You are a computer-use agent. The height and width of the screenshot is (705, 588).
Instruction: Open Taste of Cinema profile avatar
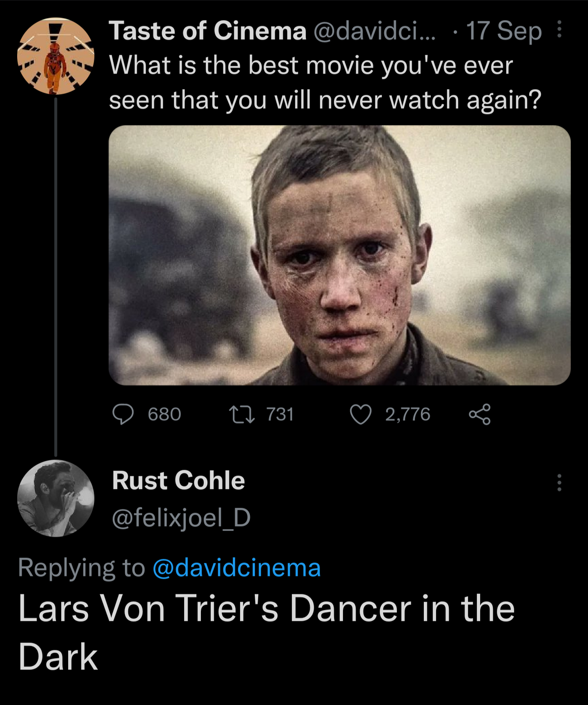click(55, 56)
